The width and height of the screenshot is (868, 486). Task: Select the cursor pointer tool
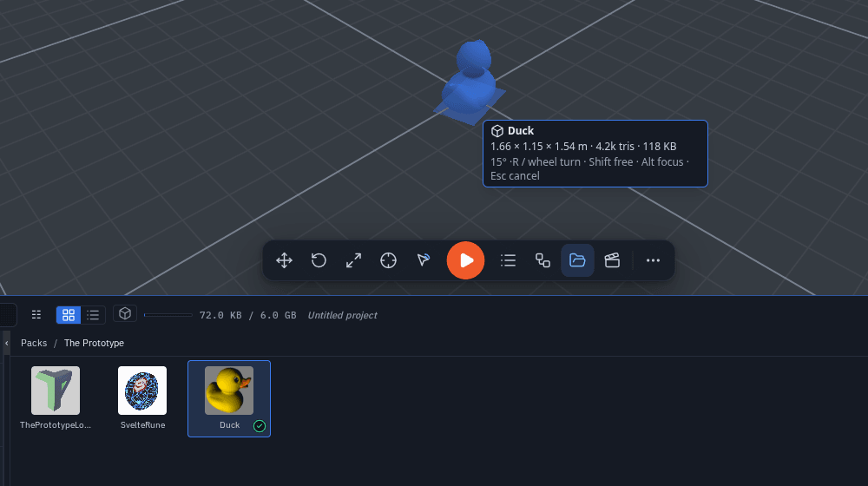point(424,260)
